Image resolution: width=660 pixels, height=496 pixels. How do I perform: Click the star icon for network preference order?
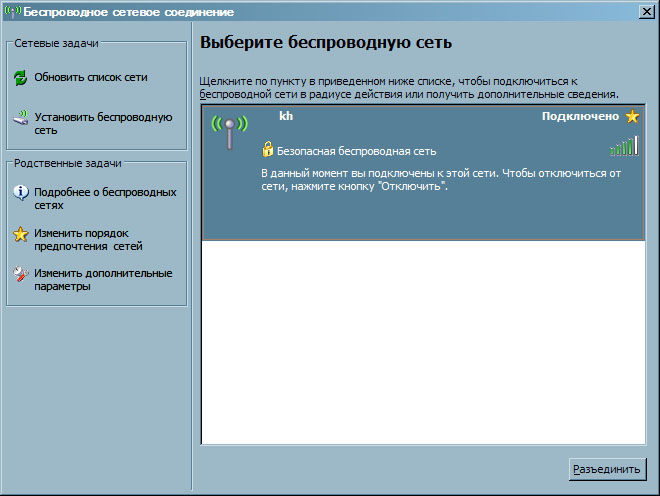coord(20,234)
